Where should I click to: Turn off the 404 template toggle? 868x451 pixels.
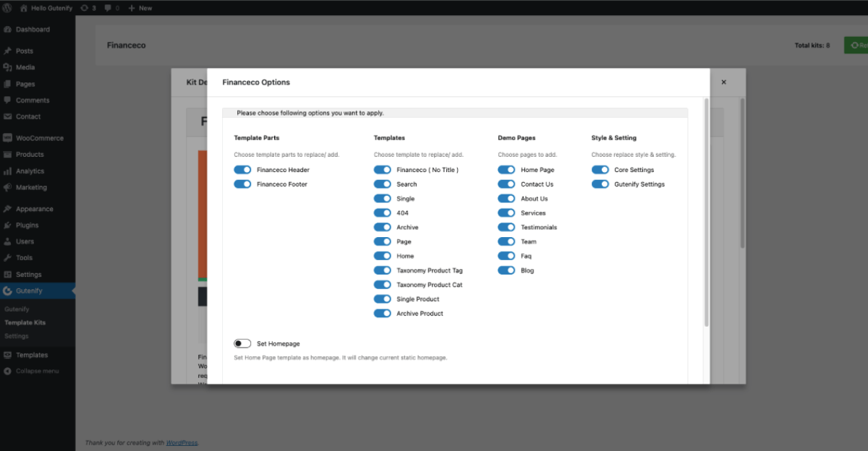point(382,213)
